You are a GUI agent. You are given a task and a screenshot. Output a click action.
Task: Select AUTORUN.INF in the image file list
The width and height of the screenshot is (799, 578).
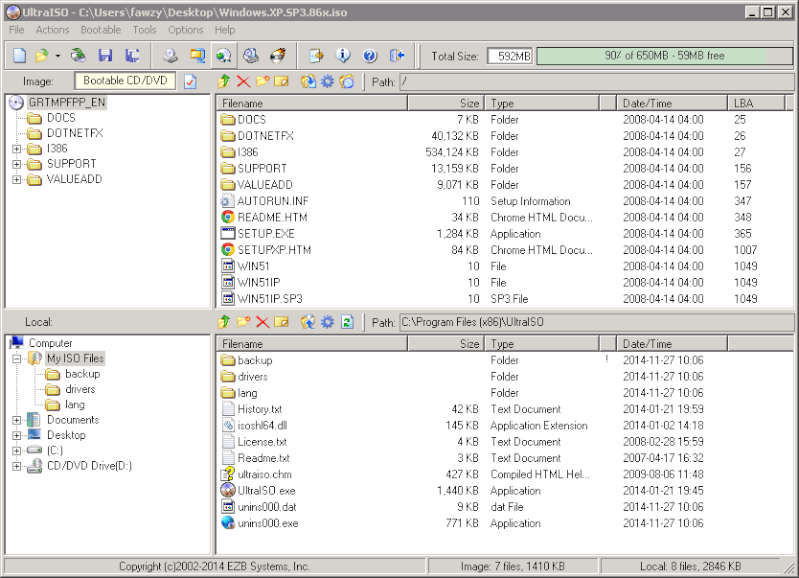click(273, 201)
